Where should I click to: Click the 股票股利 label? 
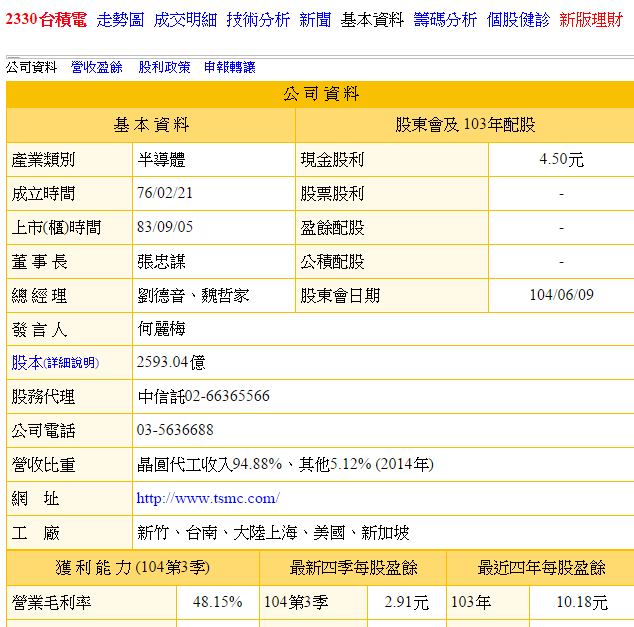coord(332,194)
